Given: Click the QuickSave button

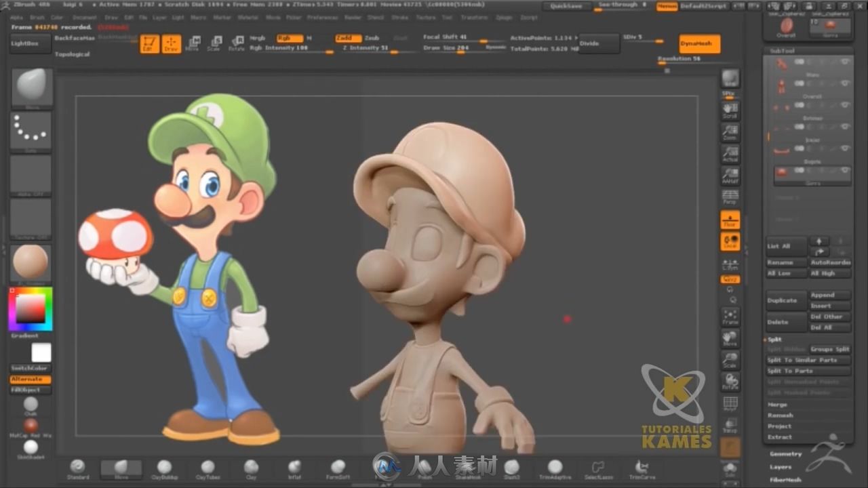Looking at the screenshot, I should pos(566,6).
